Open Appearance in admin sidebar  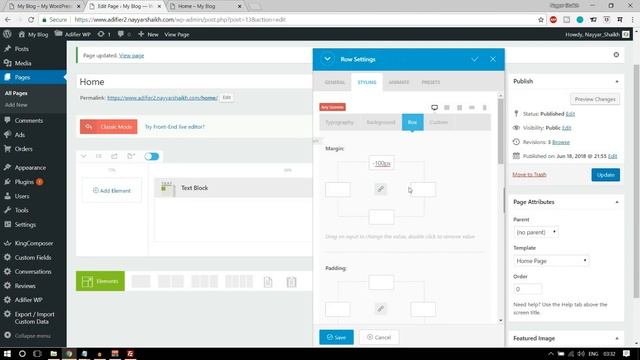point(30,168)
